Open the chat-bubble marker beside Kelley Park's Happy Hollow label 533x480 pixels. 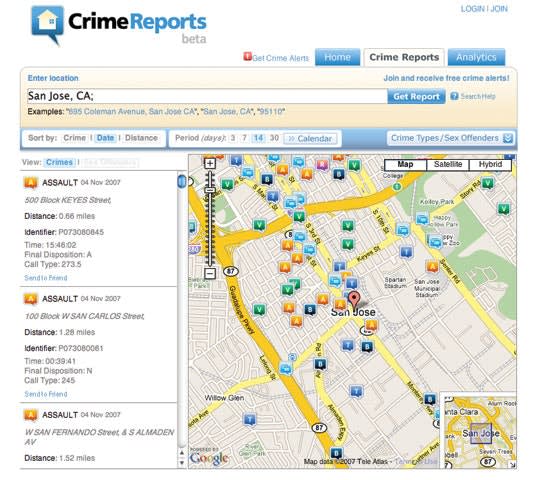coord(422,219)
